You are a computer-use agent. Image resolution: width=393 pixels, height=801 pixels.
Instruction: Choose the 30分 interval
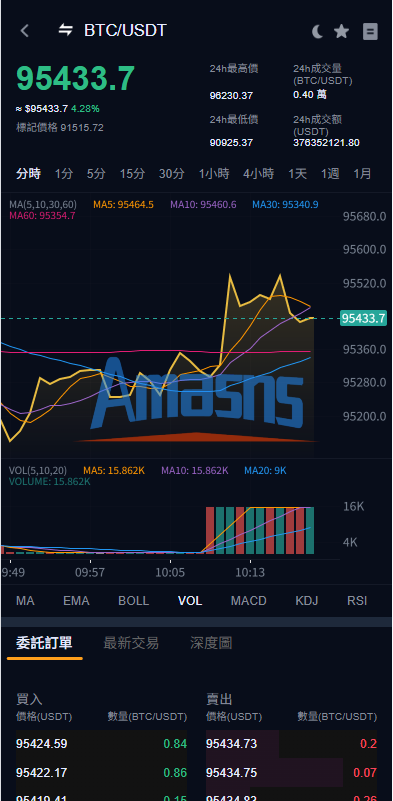171,174
